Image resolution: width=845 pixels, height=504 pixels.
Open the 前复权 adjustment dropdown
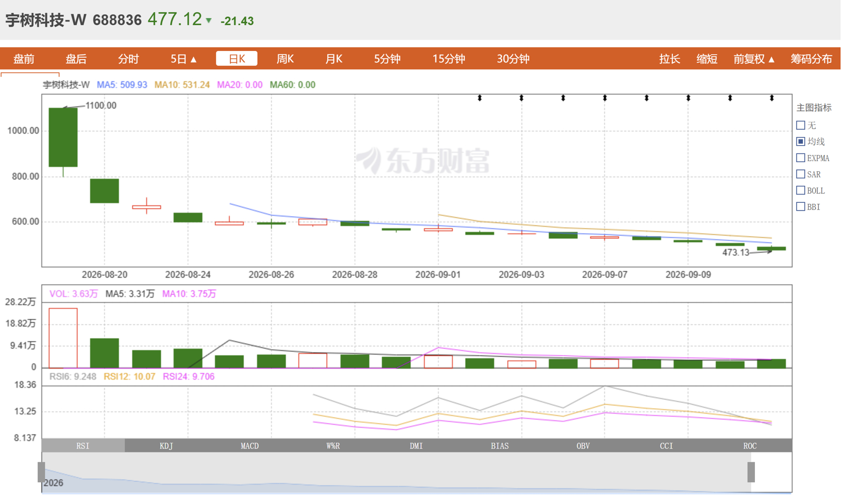click(x=754, y=59)
